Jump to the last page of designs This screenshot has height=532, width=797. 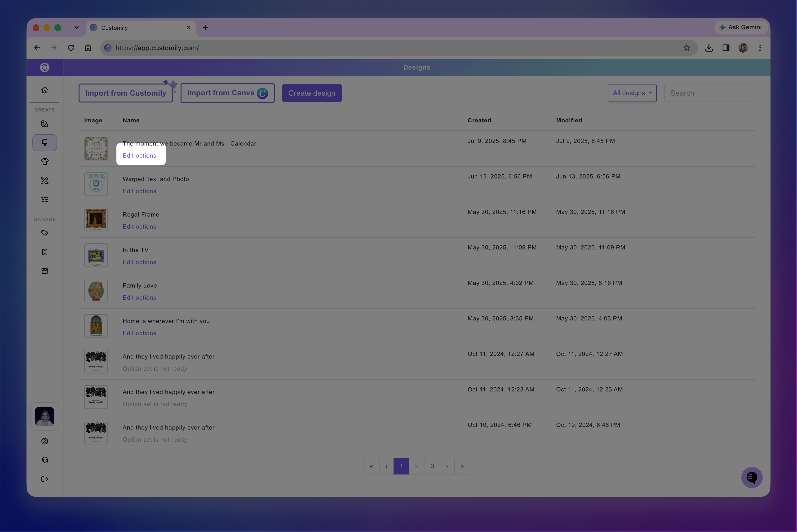(x=462, y=466)
